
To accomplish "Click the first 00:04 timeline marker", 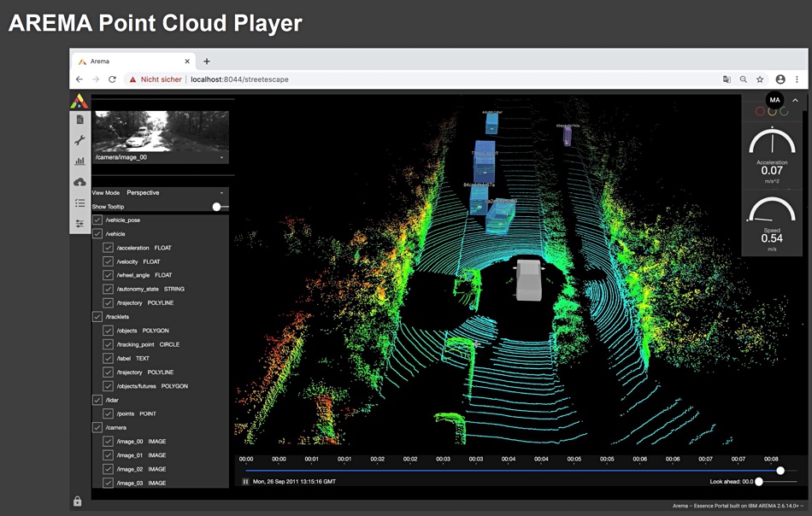I will [509, 459].
